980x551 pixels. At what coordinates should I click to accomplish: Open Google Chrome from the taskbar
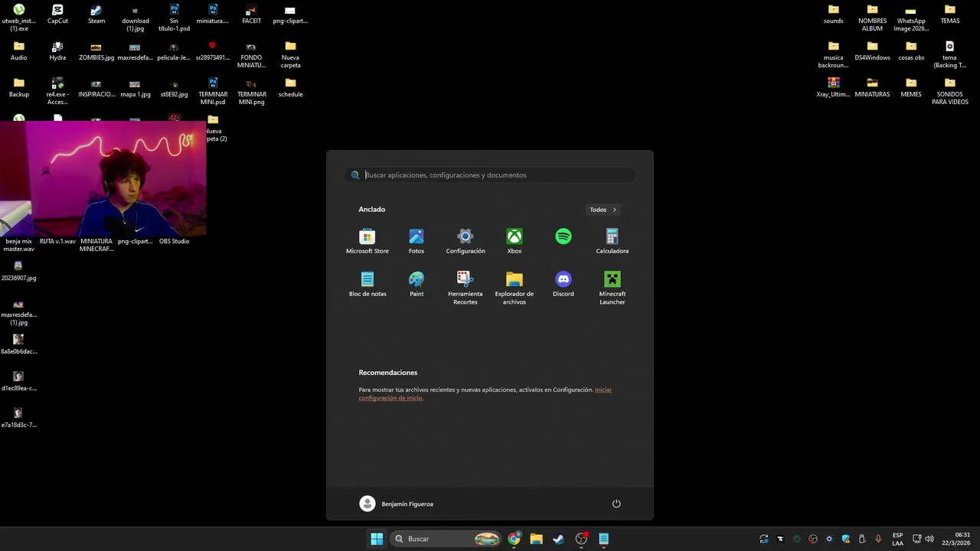[514, 539]
